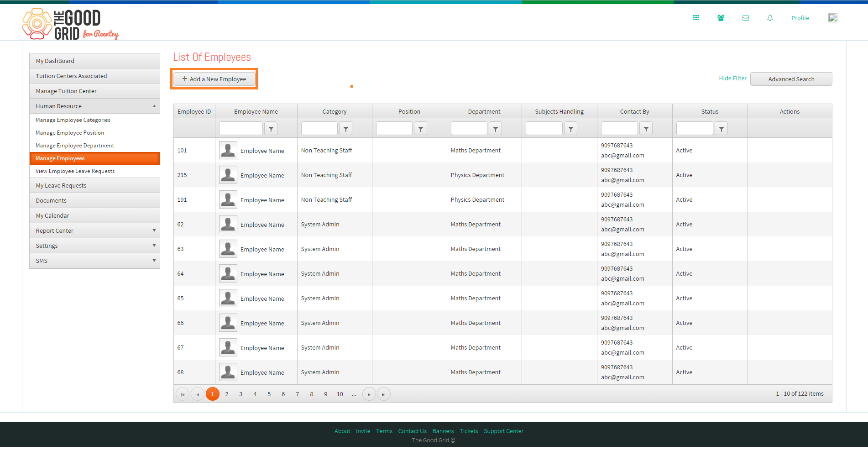The image size is (868, 450).
Task: Click the Employee Name filter input
Action: 241,129
